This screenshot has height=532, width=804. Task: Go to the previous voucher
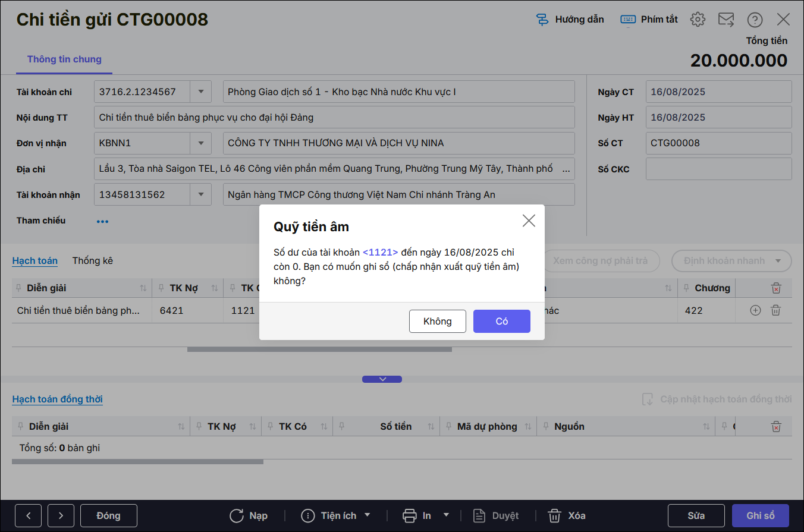[29, 516]
